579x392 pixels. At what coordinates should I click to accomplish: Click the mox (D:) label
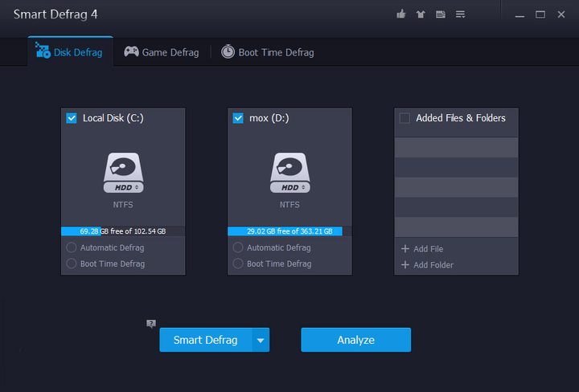point(269,118)
